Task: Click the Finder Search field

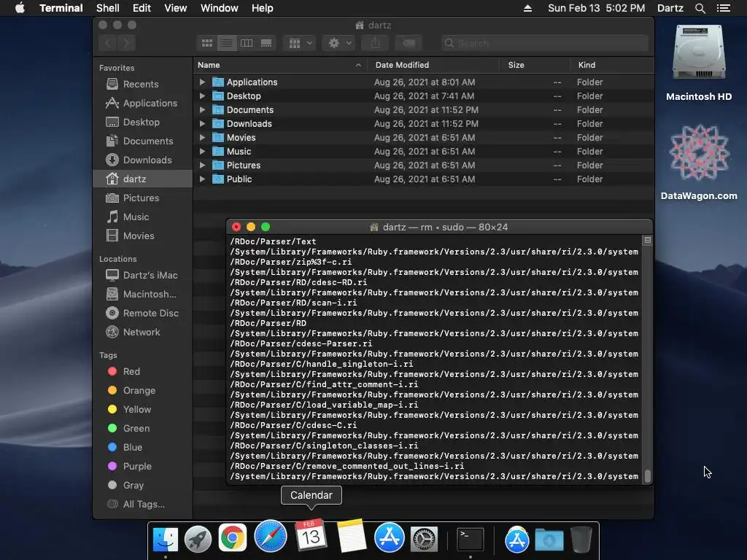Action: coord(544,43)
